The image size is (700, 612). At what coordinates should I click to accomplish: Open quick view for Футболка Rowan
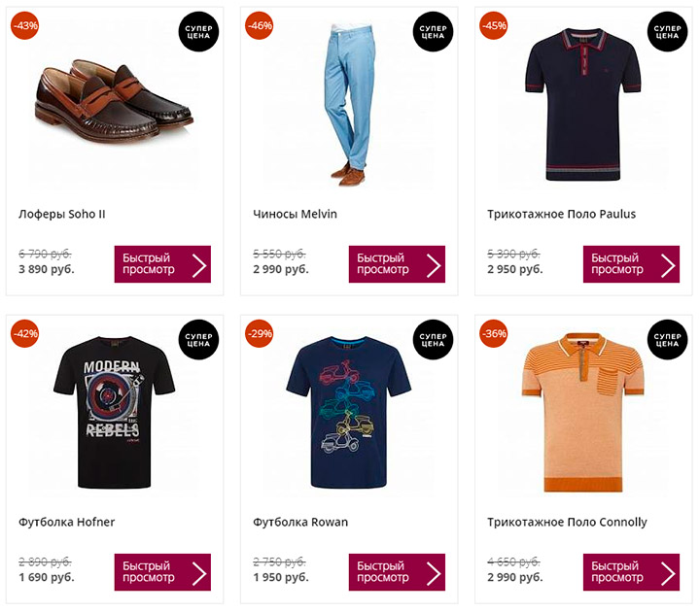[x=397, y=572]
